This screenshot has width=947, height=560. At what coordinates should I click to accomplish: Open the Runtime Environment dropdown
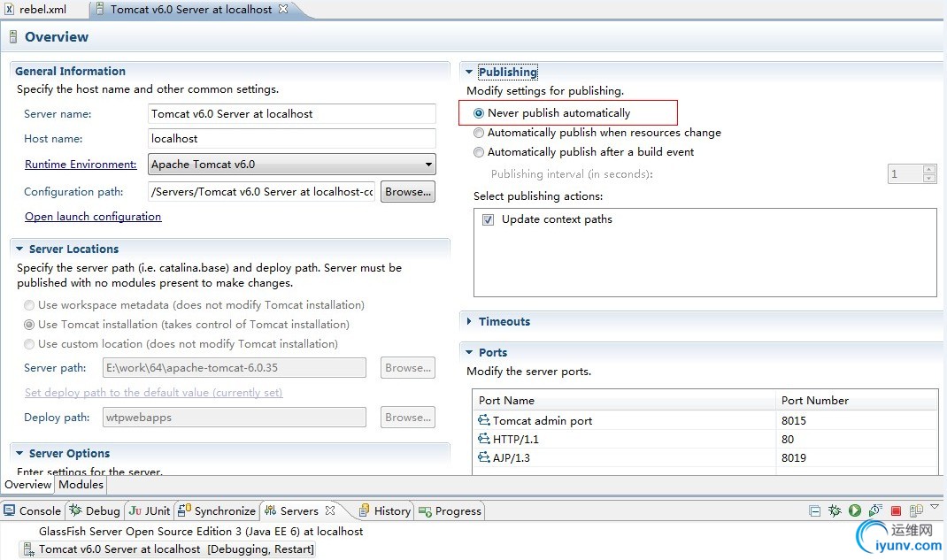click(292, 165)
